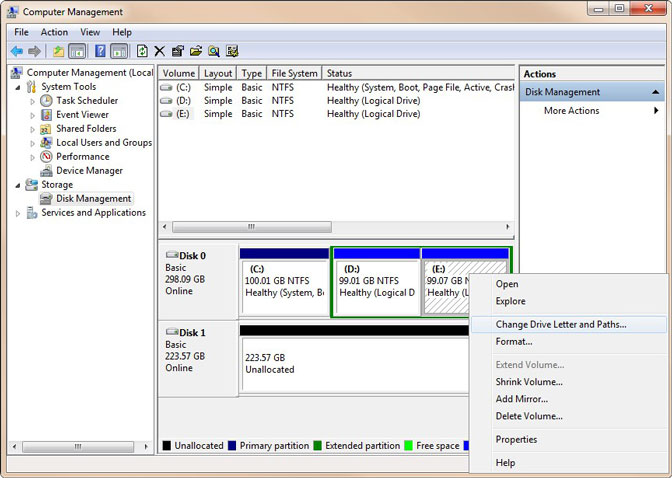Open the File menu

(x=21, y=32)
